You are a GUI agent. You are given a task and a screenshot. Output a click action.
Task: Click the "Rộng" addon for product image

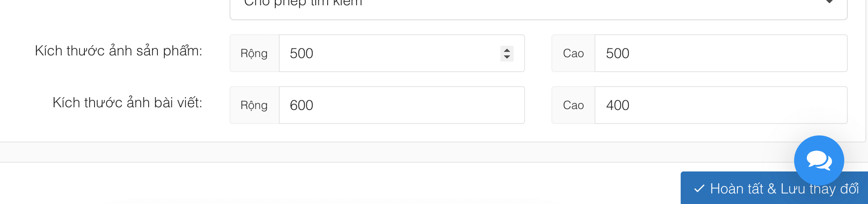pyautogui.click(x=254, y=53)
